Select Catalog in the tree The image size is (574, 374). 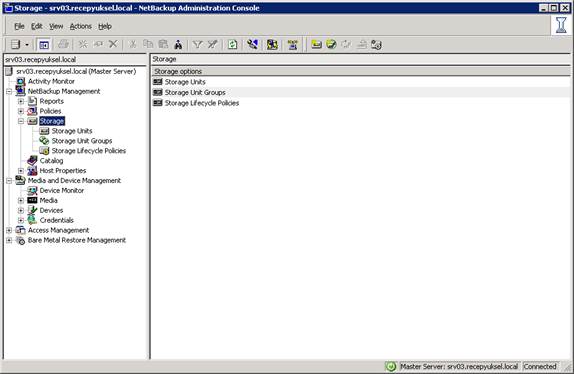pyautogui.click(x=51, y=160)
